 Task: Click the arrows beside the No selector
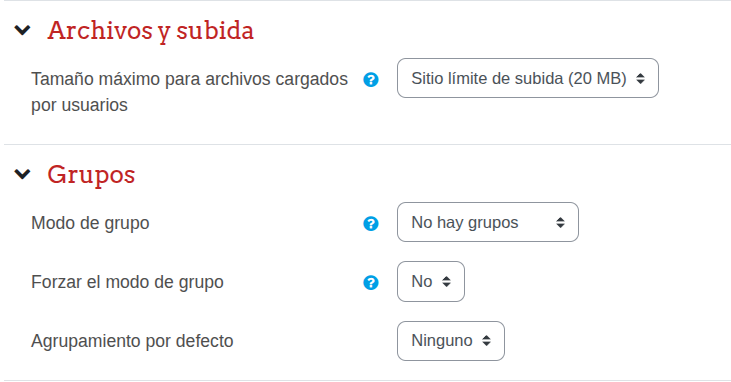click(x=446, y=281)
